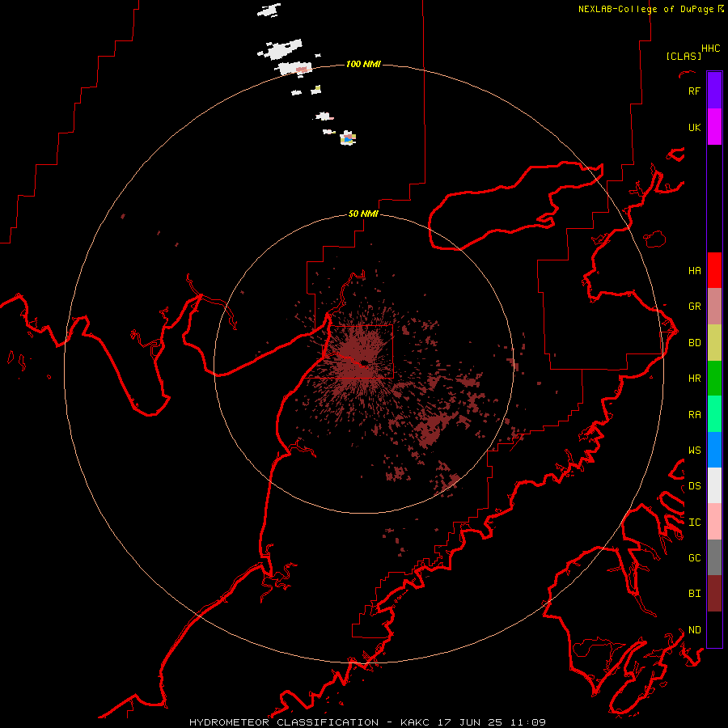Click the magenta UK legend swatch
Viewport: 728px width, 728px height.
(714, 127)
